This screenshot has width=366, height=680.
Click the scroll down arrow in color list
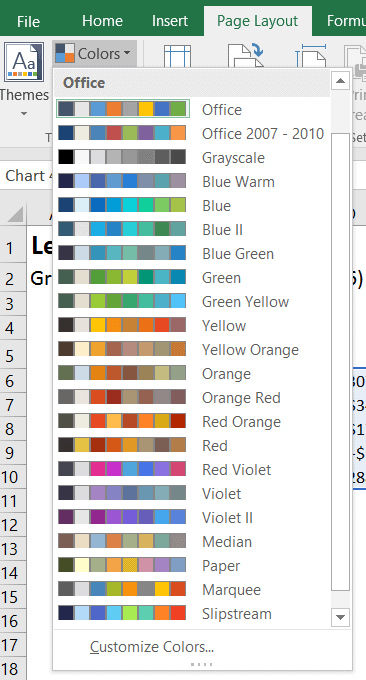point(340,617)
